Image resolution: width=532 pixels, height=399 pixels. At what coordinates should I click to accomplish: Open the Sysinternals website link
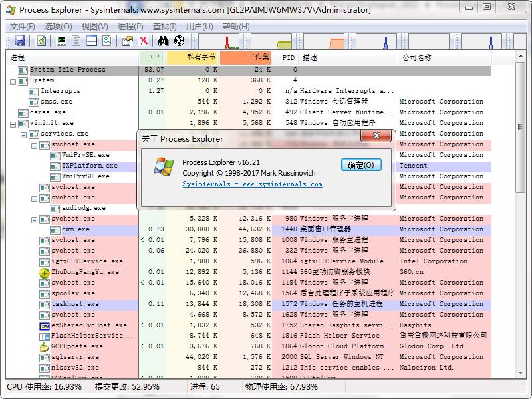click(252, 184)
